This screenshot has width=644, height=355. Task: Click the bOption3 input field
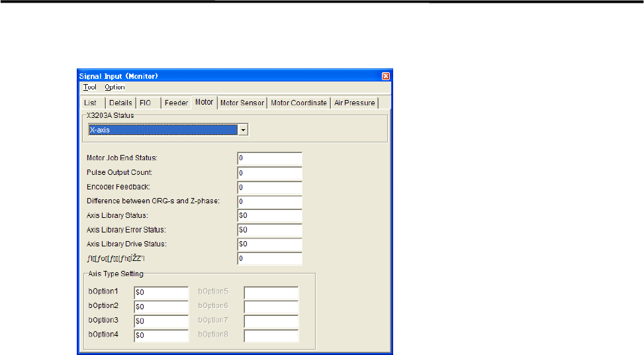point(161,321)
